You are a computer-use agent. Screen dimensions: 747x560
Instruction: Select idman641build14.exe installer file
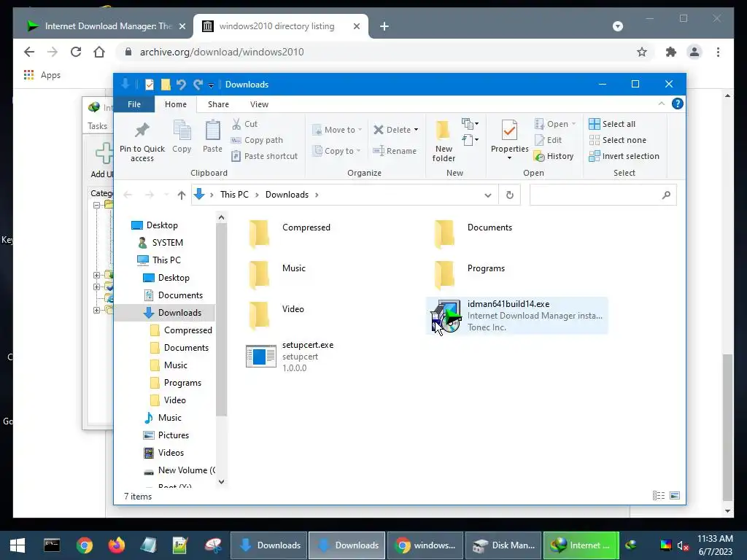[516, 315]
